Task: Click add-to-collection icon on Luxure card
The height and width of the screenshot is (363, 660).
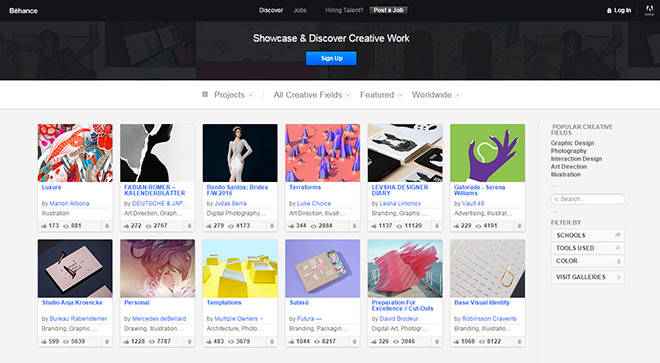Action: tap(107, 226)
